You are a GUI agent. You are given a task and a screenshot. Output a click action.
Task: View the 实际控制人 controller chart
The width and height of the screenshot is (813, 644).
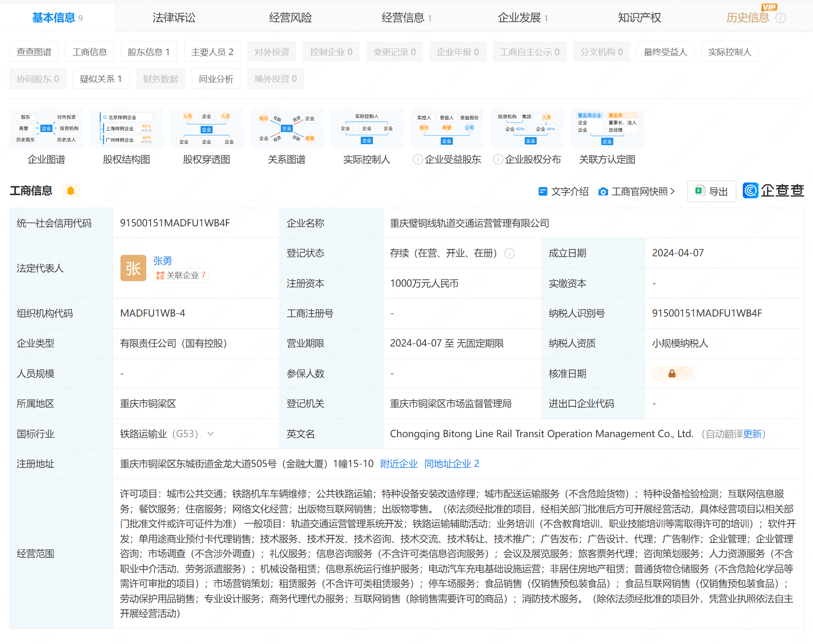click(x=366, y=128)
